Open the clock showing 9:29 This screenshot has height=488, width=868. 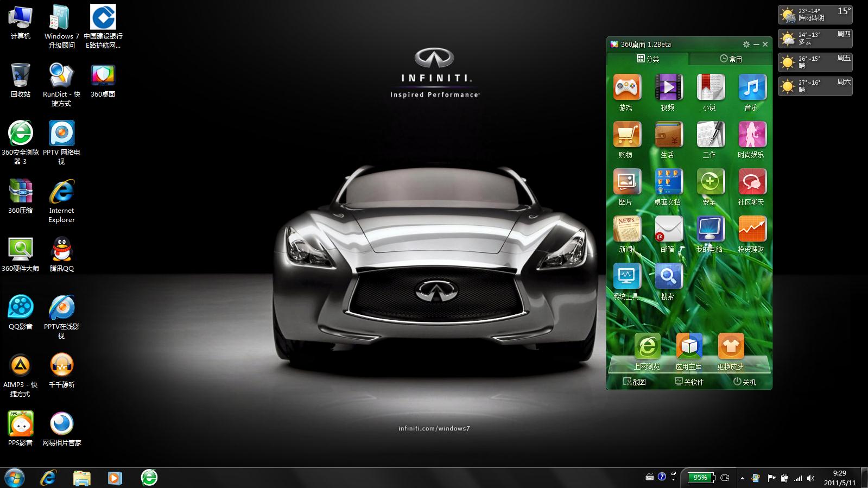tap(839, 478)
